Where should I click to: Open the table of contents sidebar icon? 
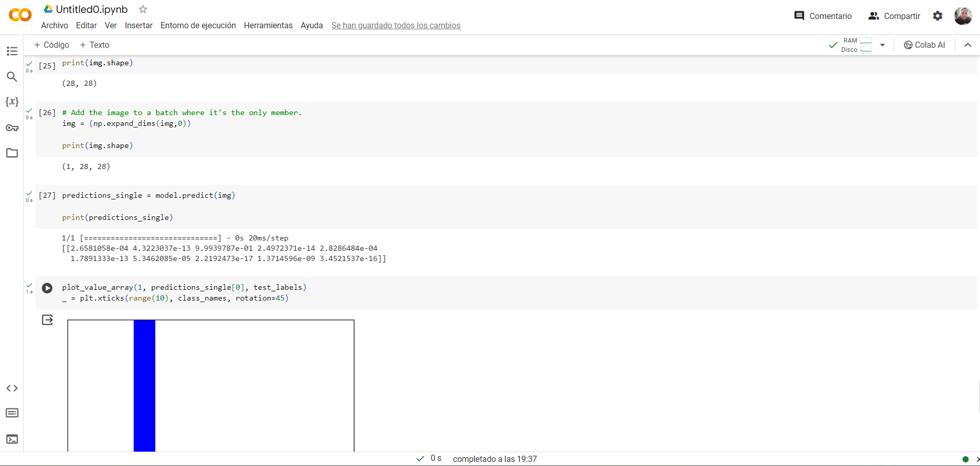[x=12, y=51]
